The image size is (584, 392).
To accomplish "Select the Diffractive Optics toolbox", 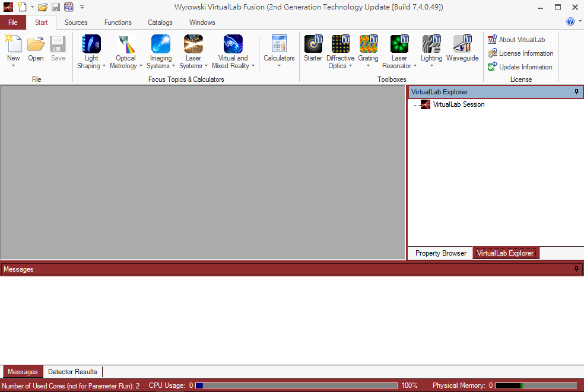I will [341, 44].
